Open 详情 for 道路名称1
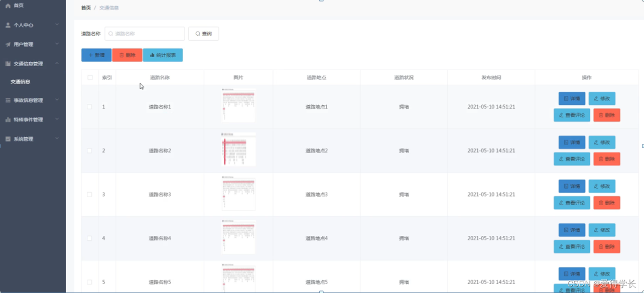This screenshot has height=293, width=644. pyautogui.click(x=572, y=99)
